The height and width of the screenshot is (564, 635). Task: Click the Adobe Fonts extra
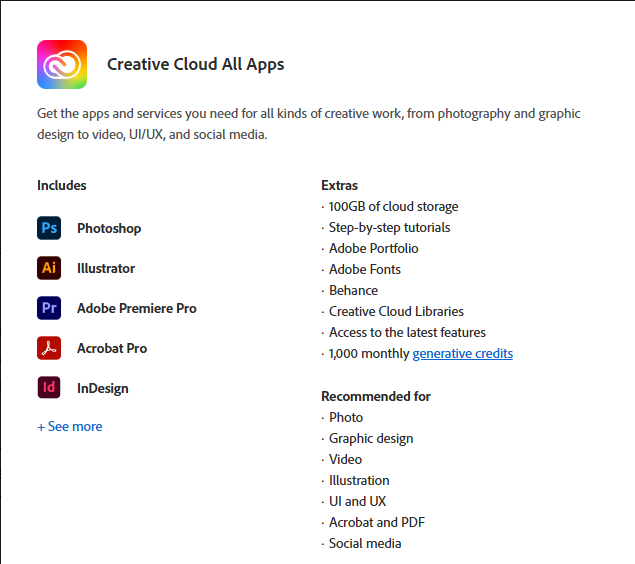pyautogui.click(x=364, y=270)
